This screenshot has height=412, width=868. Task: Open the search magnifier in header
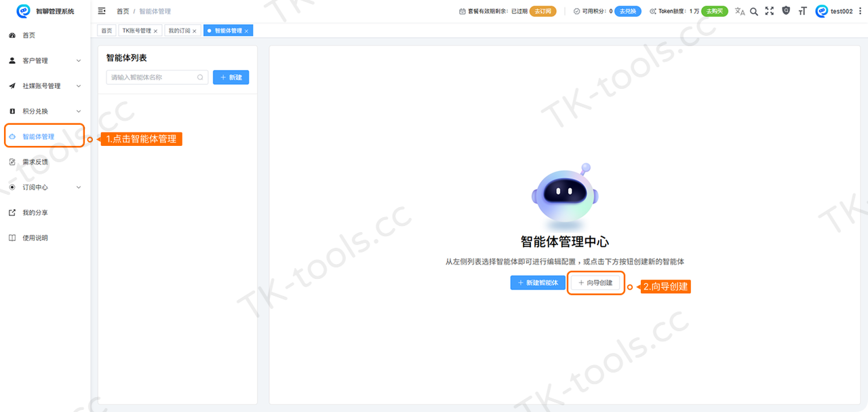point(754,11)
